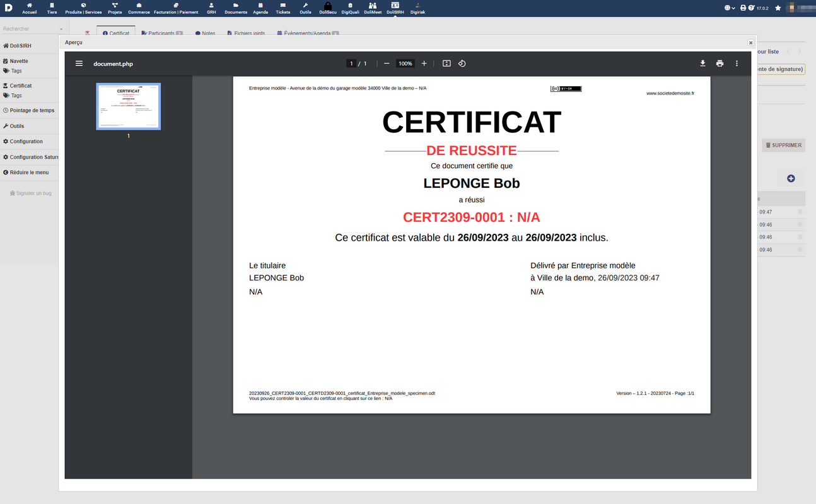Click the blue plus circle button
The image size is (816, 504).
tap(791, 179)
